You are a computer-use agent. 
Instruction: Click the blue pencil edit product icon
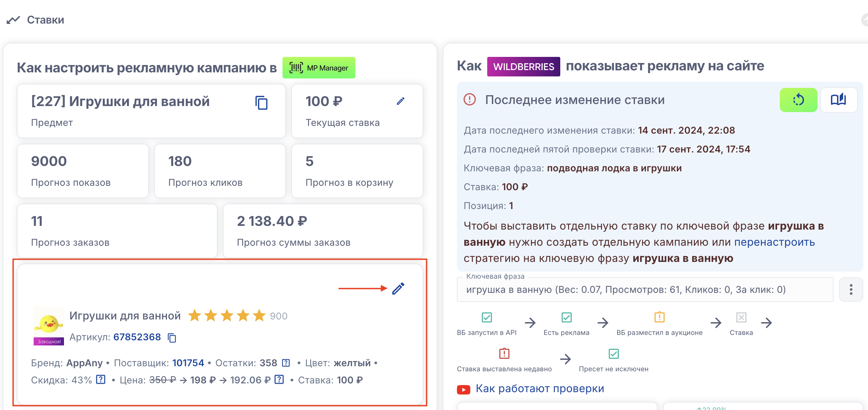point(398,288)
